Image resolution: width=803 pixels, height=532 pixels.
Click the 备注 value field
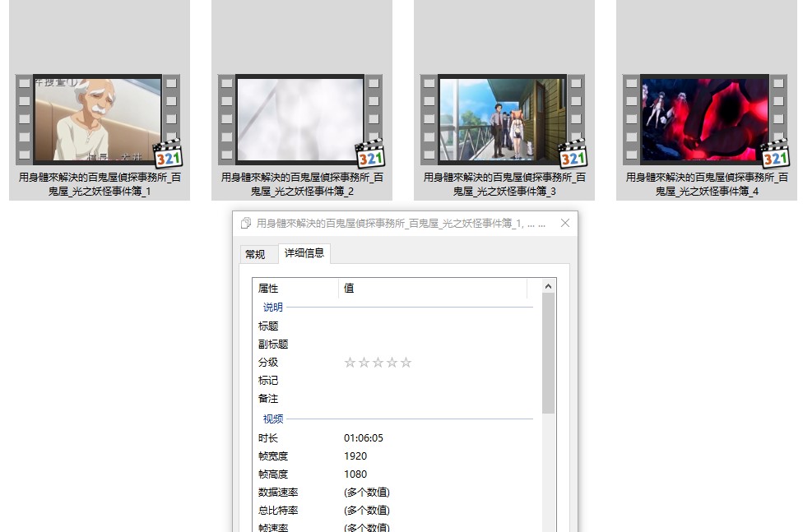coord(436,399)
